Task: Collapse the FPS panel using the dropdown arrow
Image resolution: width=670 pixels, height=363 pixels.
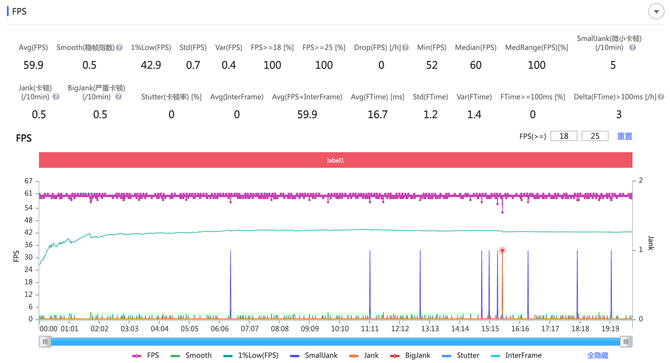Action: [x=656, y=12]
